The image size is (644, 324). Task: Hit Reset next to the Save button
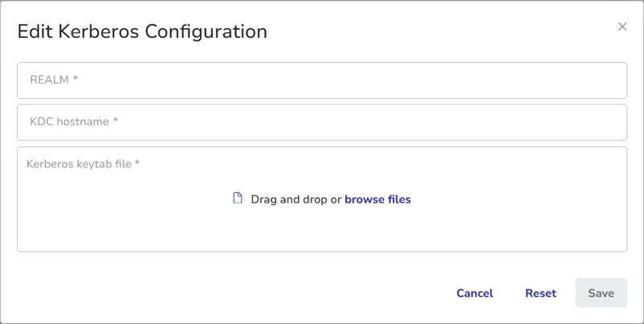pos(540,293)
